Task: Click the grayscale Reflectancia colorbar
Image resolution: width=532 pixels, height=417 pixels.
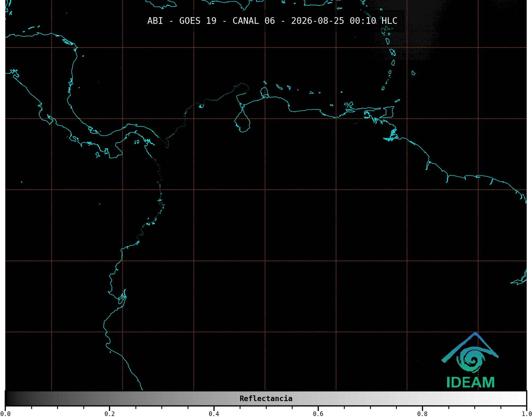Action: pos(266,398)
